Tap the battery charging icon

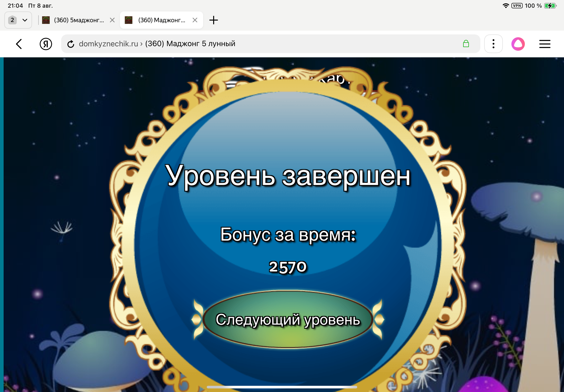point(550,5)
